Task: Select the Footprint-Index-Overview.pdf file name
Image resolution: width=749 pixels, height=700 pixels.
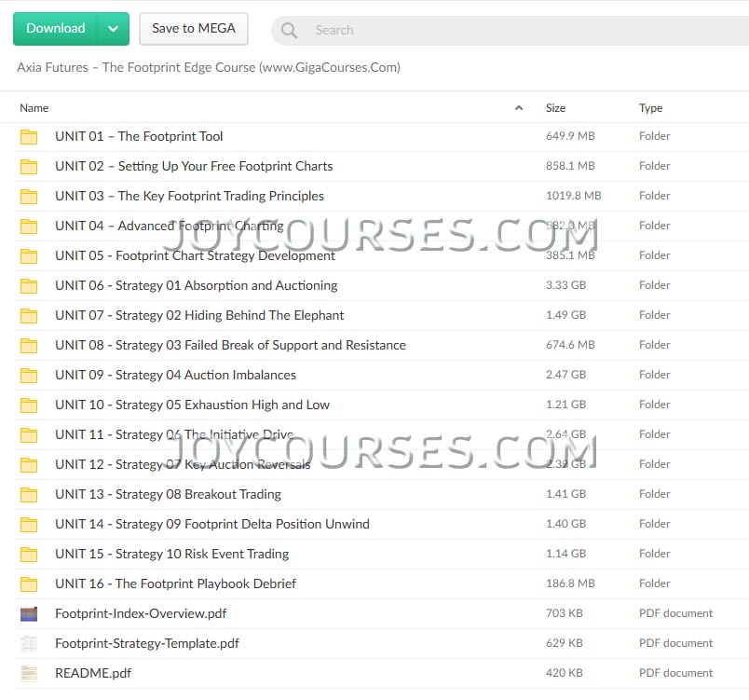Action: coord(141,613)
